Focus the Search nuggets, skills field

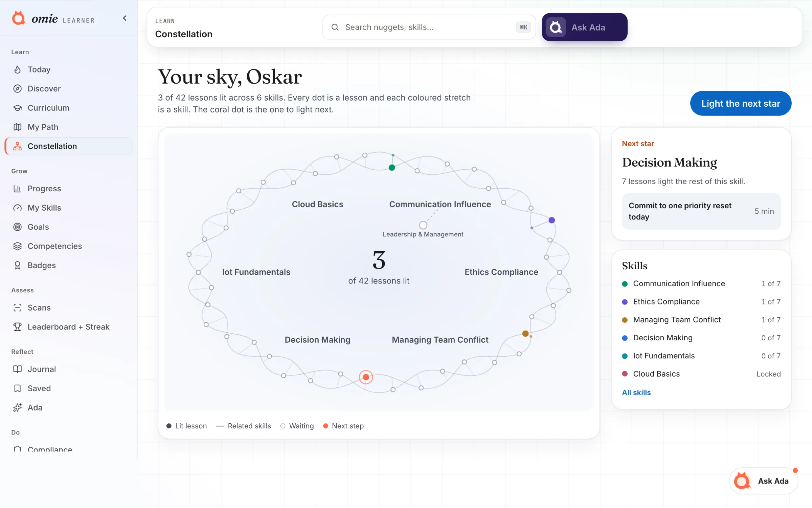429,27
